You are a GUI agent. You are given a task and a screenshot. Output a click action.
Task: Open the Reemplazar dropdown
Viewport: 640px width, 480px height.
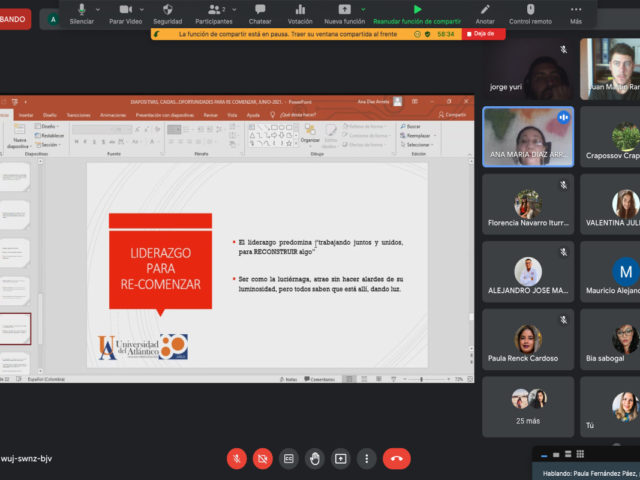pyautogui.click(x=418, y=136)
